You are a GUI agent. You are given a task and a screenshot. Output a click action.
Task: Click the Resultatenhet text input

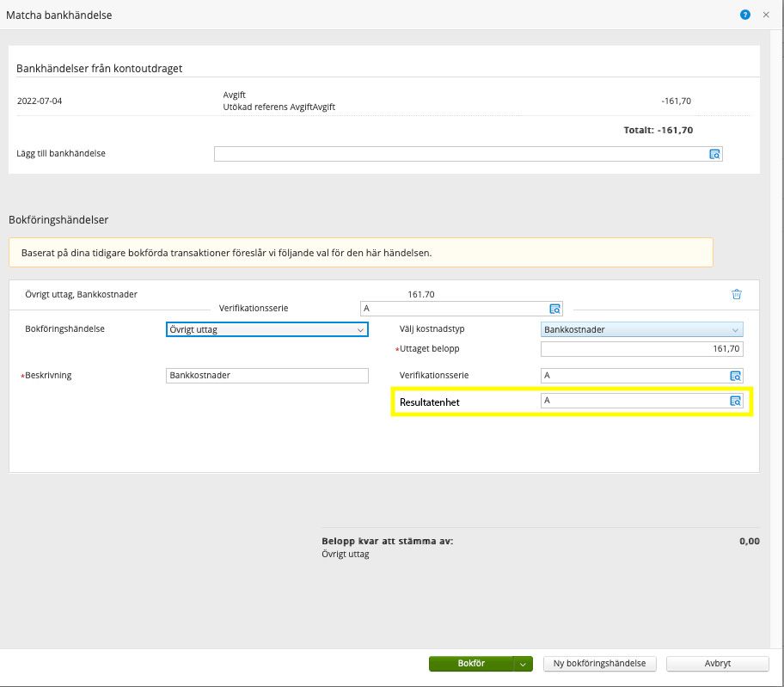pos(633,401)
